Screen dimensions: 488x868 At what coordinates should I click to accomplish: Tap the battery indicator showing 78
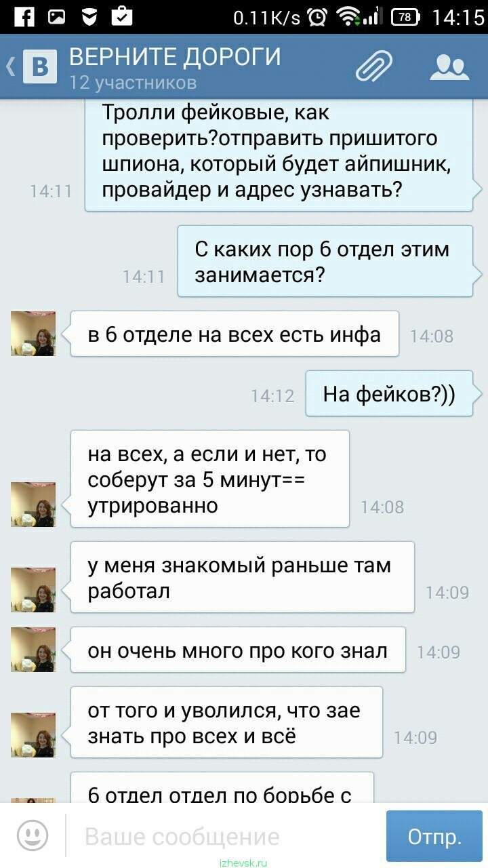405,16
